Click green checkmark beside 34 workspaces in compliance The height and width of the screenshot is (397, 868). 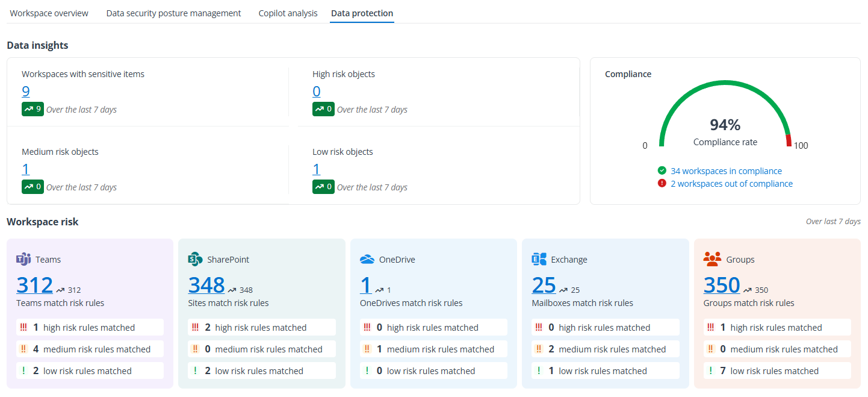(661, 170)
